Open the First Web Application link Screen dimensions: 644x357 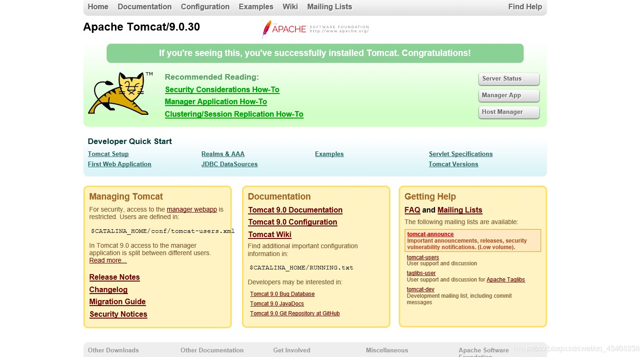pos(120,164)
